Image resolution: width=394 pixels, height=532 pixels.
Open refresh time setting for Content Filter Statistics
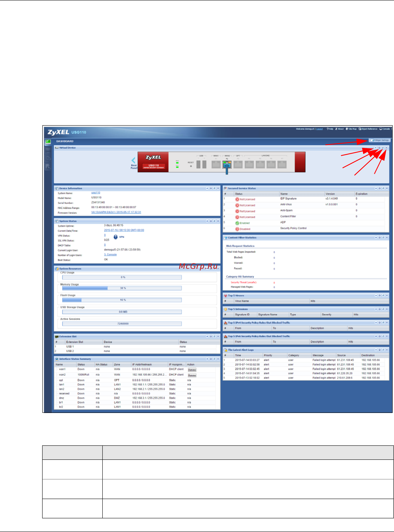click(379, 238)
